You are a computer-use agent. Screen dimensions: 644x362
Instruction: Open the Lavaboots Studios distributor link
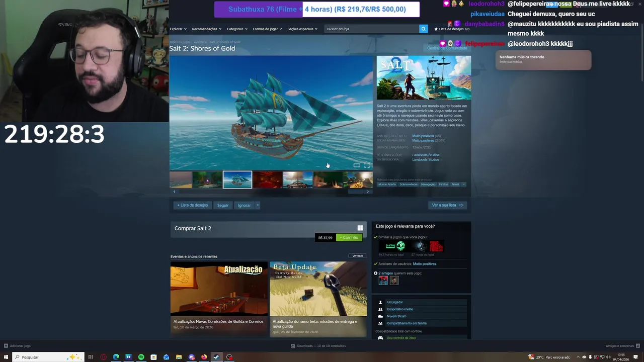[426, 159]
